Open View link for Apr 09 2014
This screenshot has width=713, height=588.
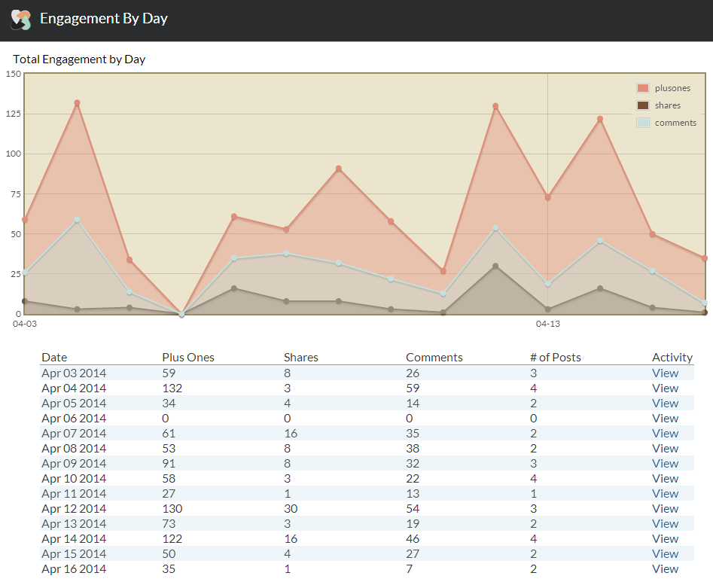665,464
